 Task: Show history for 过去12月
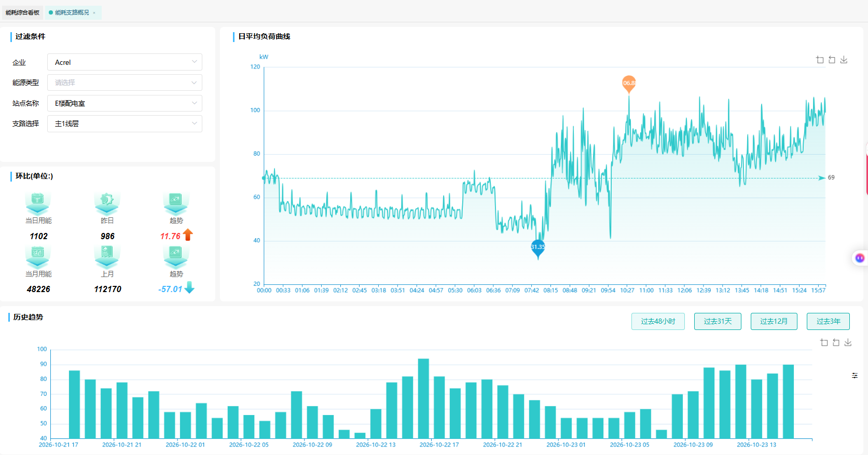click(x=774, y=321)
